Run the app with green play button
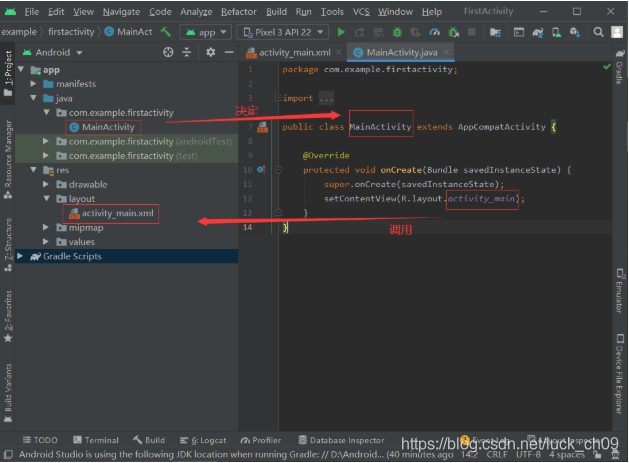Screen dimensions: 629x463 [x=341, y=32]
